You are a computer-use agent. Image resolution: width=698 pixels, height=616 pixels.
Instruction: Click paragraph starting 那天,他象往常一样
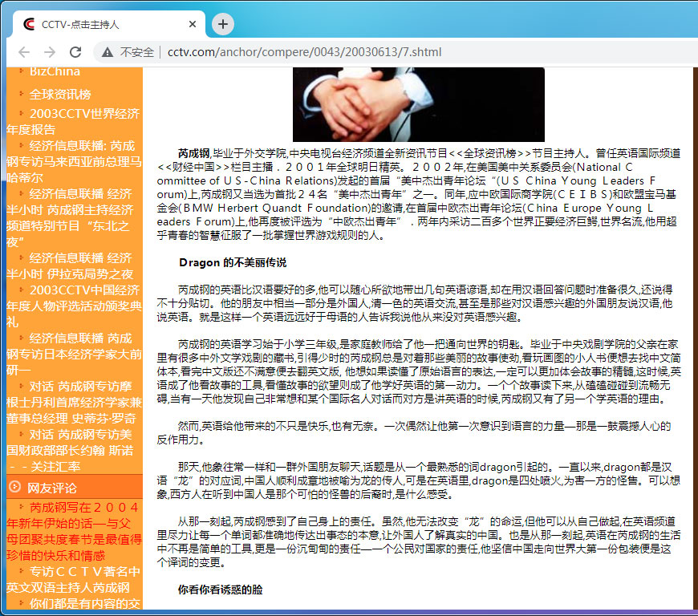click(419, 480)
